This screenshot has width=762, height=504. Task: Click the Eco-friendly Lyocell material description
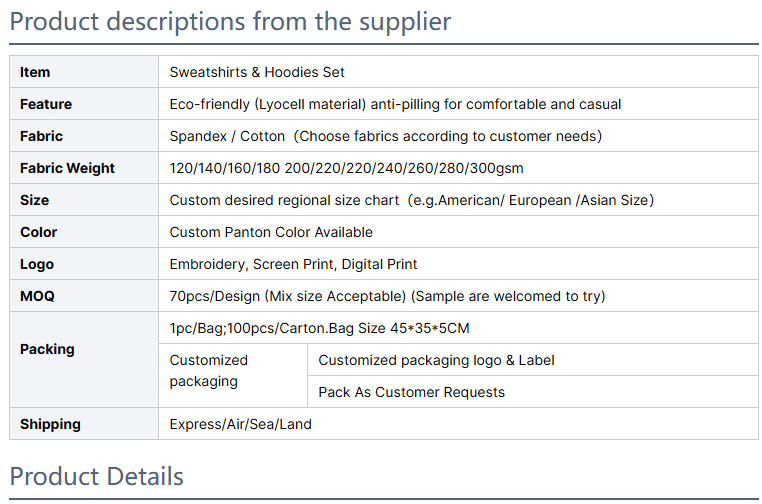[x=395, y=104]
